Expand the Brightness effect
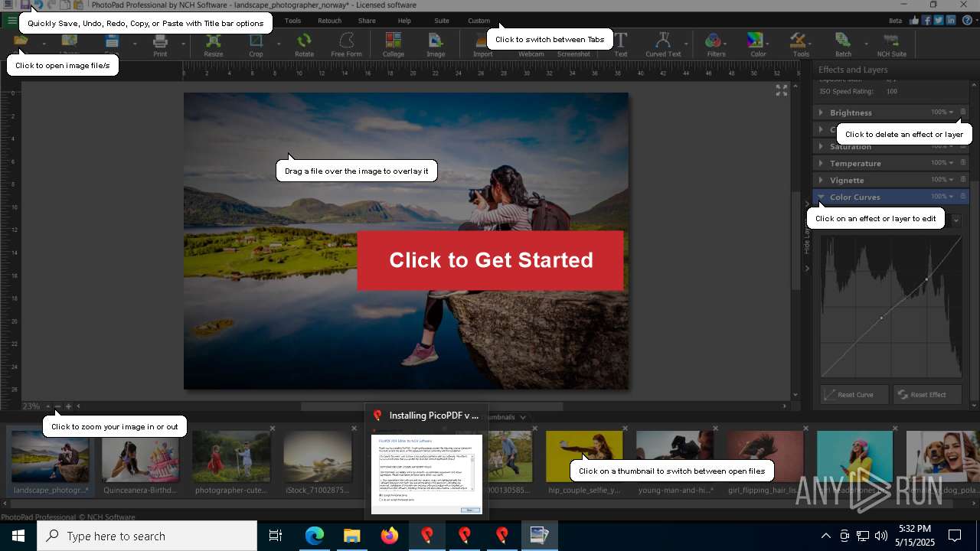 tap(821, 112)
